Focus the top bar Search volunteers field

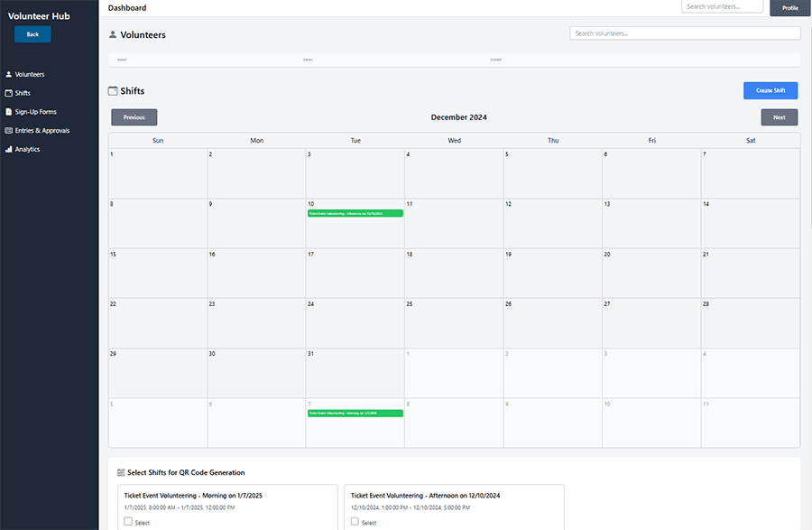pyautogui.click(x=722, y=6)
